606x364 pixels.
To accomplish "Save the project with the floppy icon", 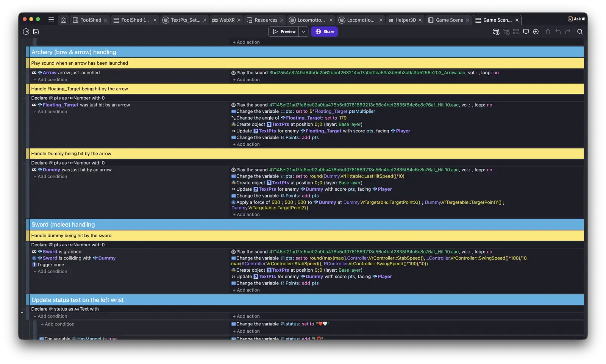I will click(x=36, y=32).
